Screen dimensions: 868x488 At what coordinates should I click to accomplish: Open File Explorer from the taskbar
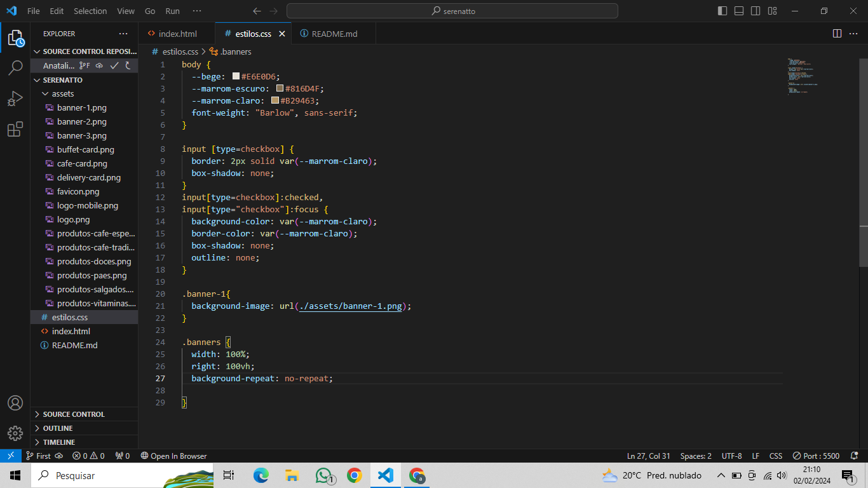[x=292, y=475]
